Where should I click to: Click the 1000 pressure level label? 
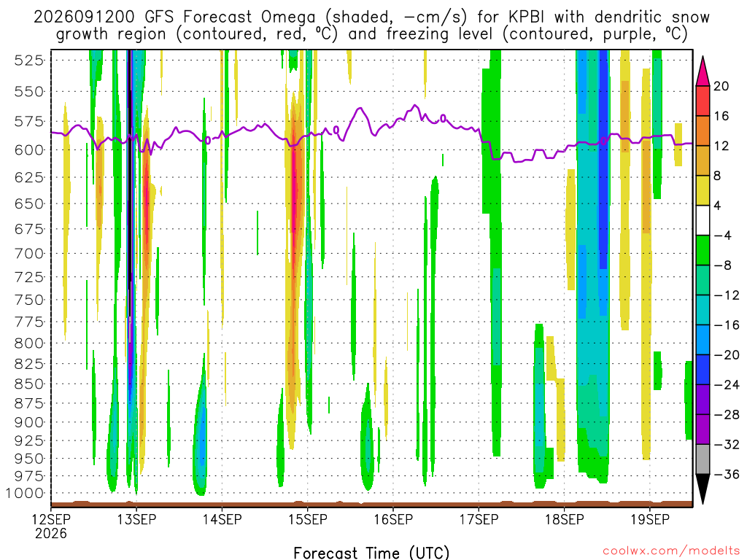click(x=25, y=494)
